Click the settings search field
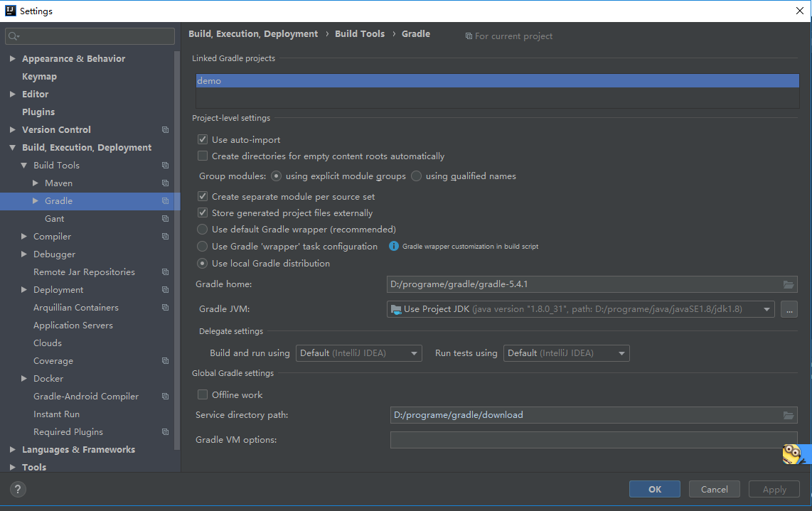Image resolution: width=812 pixels, height=511 pixels. pyautogui.click(x=90, y=36)
